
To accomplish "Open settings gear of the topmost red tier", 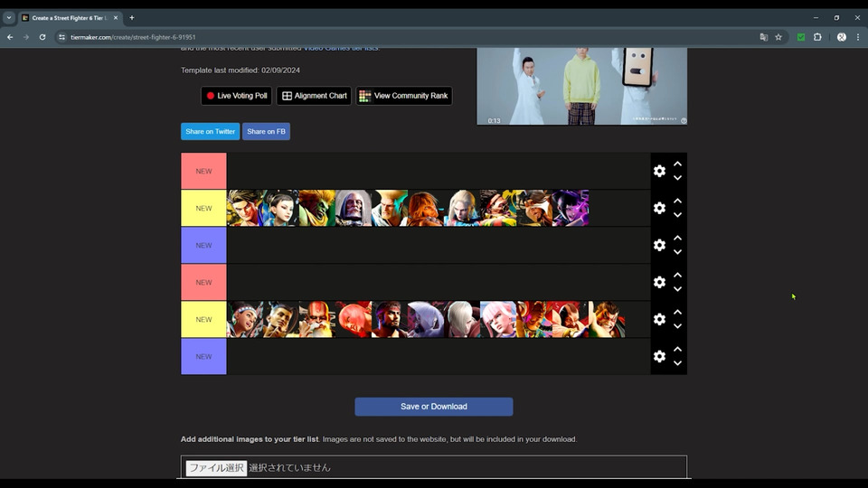I will 659,171.
